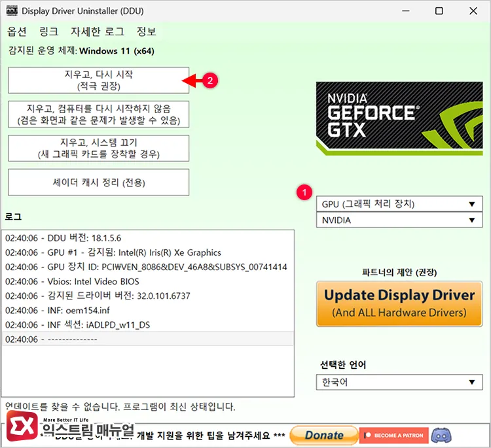Click the update status message text
The height and width of the screenshot is (448, 491).
pyautogui.click(x=120, y=406)
